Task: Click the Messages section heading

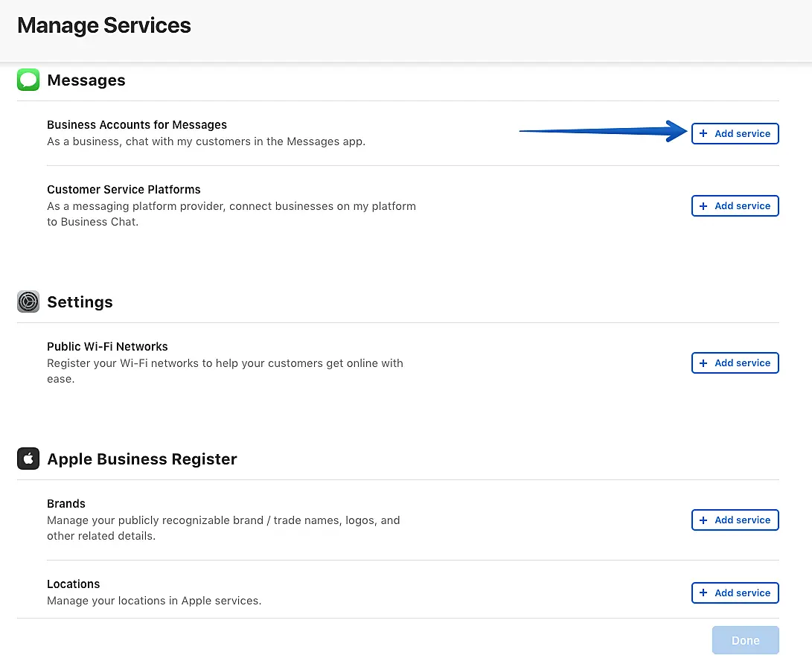Action: coord(86,80)
